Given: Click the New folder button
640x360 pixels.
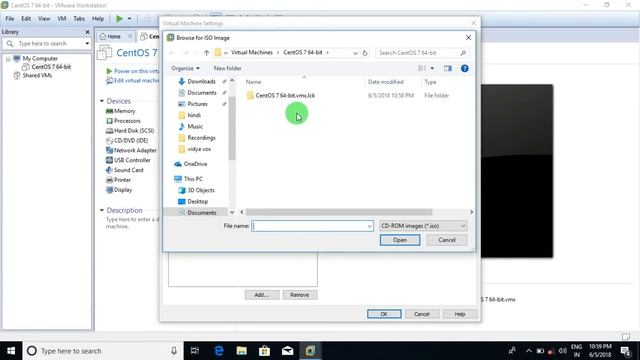Looking at the screenshot, I should coord(227,68).
